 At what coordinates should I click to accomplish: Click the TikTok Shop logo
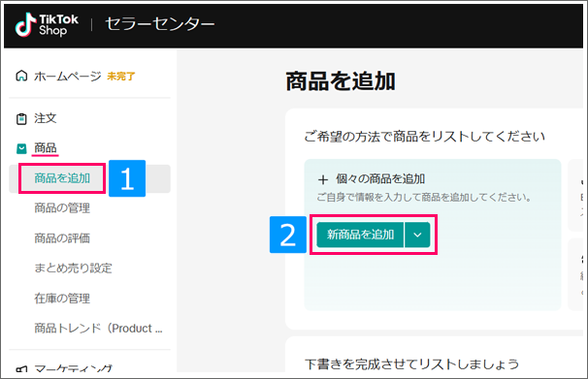pos(47,25)
